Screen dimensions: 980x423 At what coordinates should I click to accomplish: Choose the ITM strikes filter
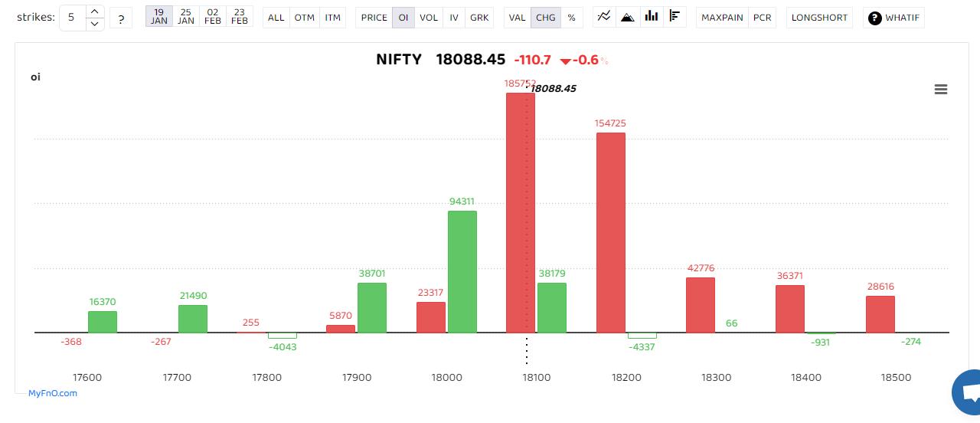(332, 18)
